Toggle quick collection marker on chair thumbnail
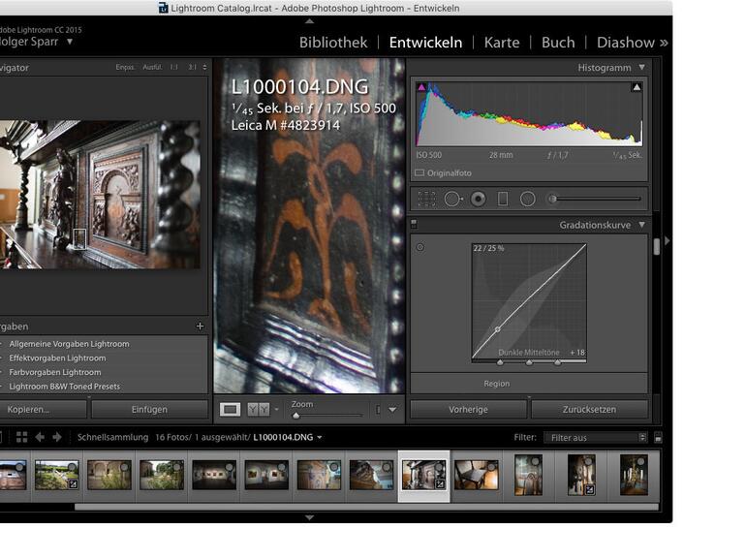Image resolution: width=746 pixels, height=560 pixels. click(491, 467)
